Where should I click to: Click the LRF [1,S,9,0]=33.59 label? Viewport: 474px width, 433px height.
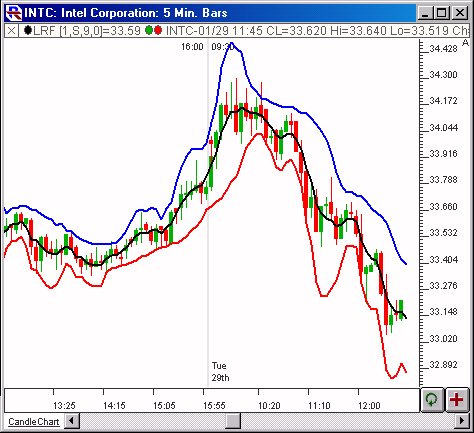pos(87,31)
